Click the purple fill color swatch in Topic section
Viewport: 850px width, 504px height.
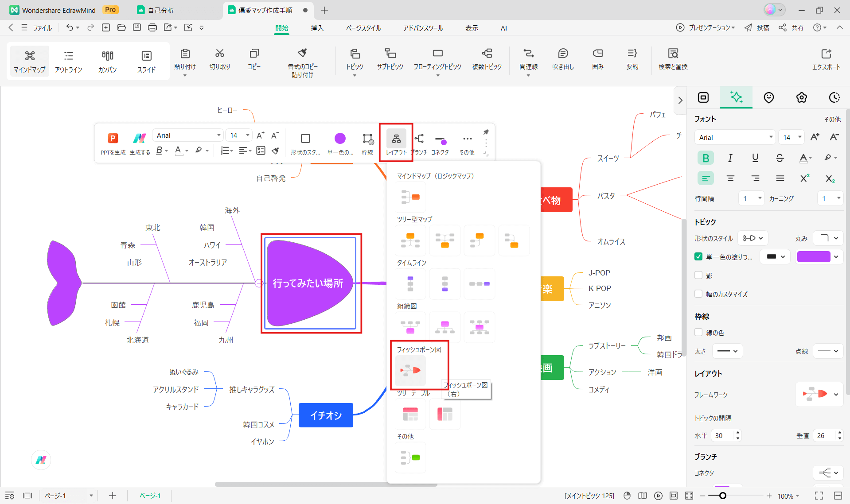(x=813, y=257)
